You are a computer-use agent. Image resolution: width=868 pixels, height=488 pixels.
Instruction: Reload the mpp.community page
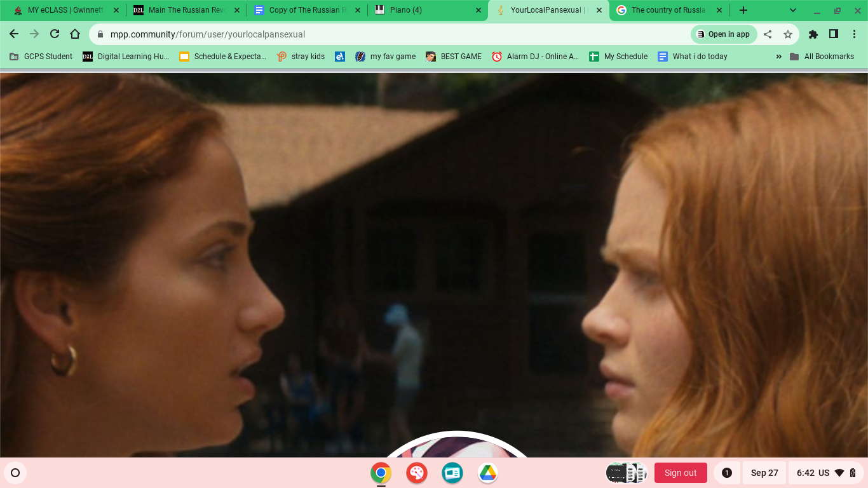(55, 34)
